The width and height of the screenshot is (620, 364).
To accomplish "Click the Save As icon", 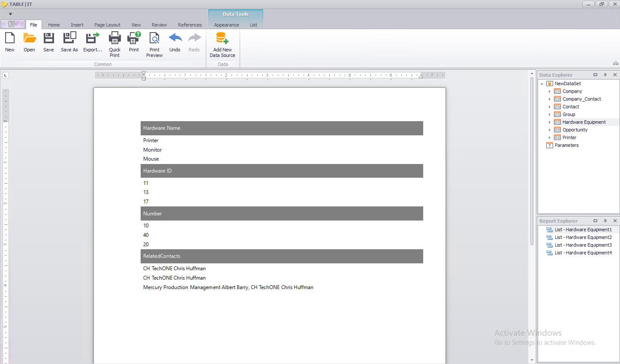I will (x=69, y=42).
